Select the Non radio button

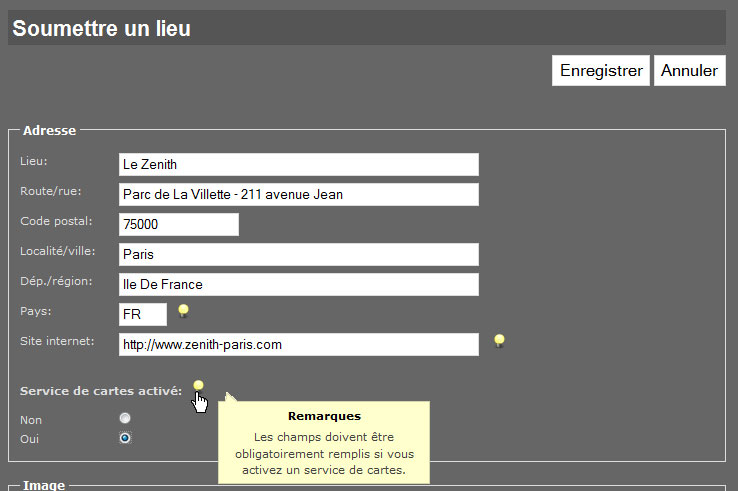(125, 418)
